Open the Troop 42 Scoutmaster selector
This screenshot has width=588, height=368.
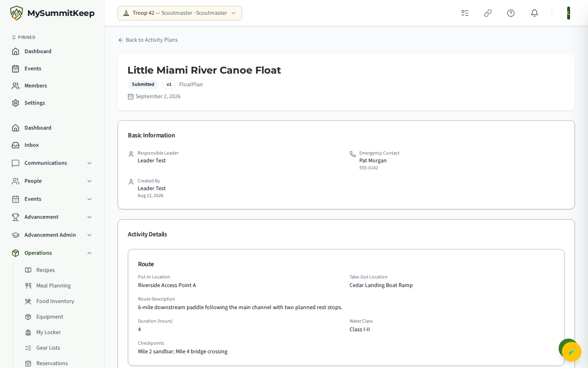click(180, 13)
